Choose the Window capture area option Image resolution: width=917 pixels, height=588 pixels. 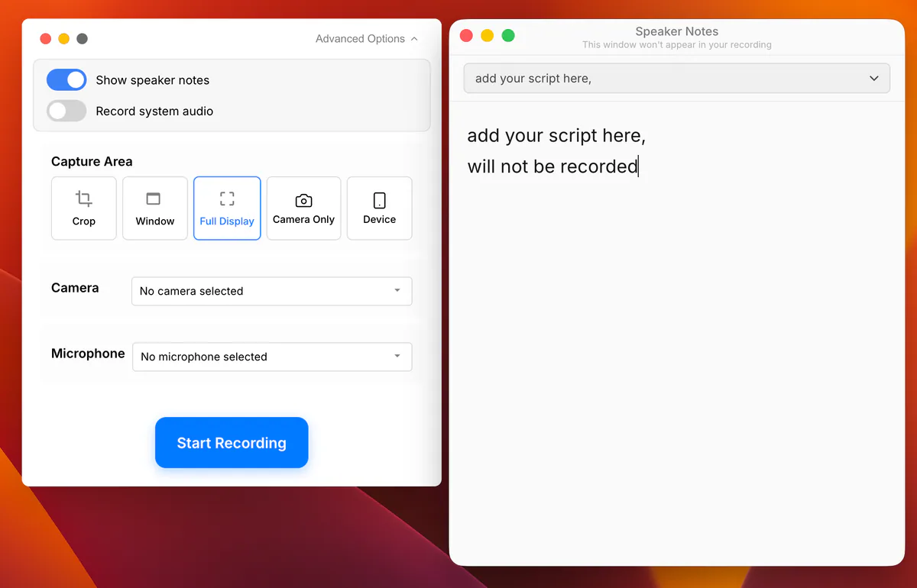click(x=155, y=208)
